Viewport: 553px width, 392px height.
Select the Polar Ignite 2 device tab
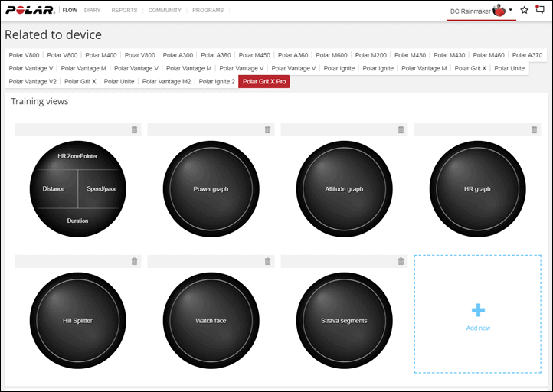(217, 81)
